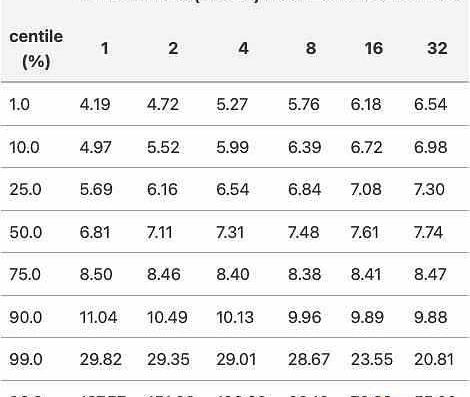Select cell value 6.72

pos(366,147)
